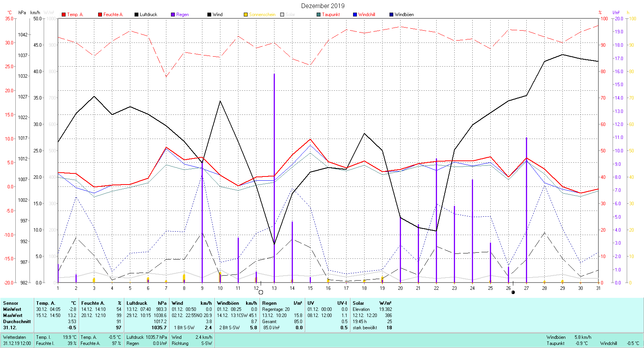Click the 'Richtung' label in the bottom bar
644x348 pixels.
point(180,343)
